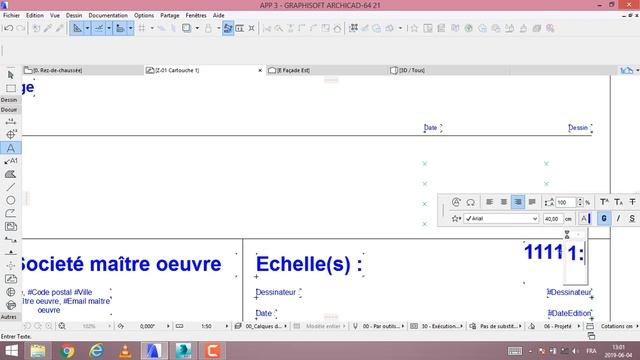Image resolution: width=640 pixels, height=360 pixels.
Task: Open the Arial font dropdown
Action: (x=501, y=219)
